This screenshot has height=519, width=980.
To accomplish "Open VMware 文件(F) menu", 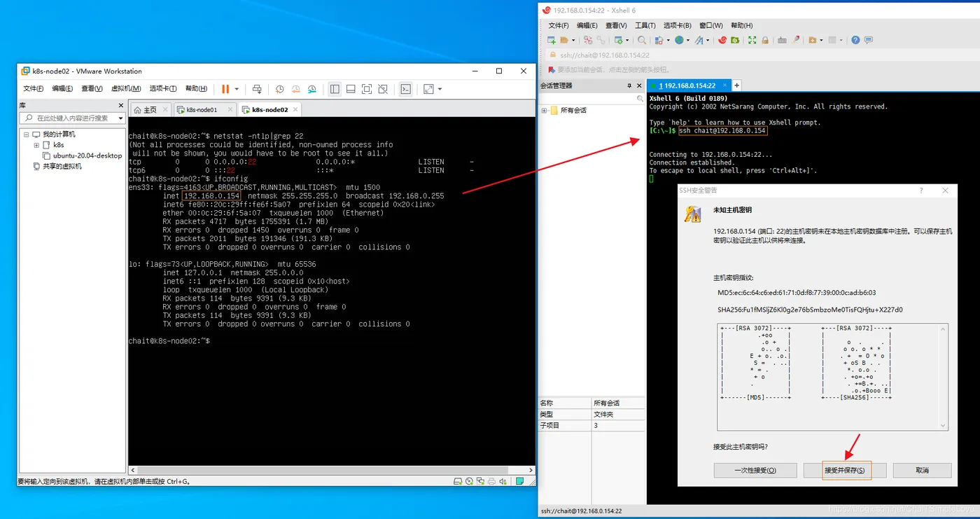I will (34, 89).
